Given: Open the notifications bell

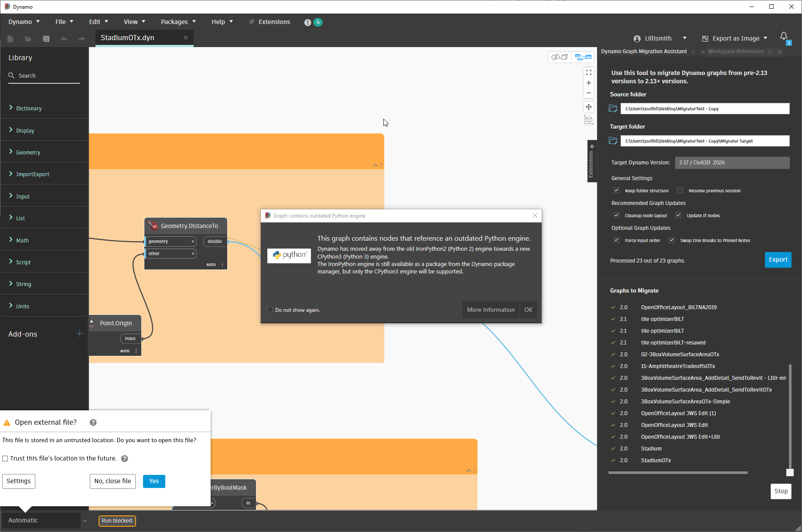Looking at the screenshot, I should click(784, 37).
